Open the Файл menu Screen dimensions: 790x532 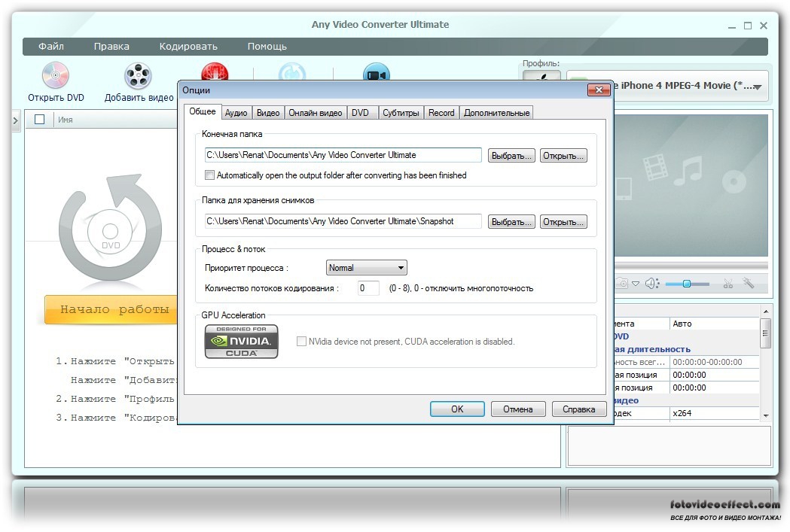(x=51, y=47)
